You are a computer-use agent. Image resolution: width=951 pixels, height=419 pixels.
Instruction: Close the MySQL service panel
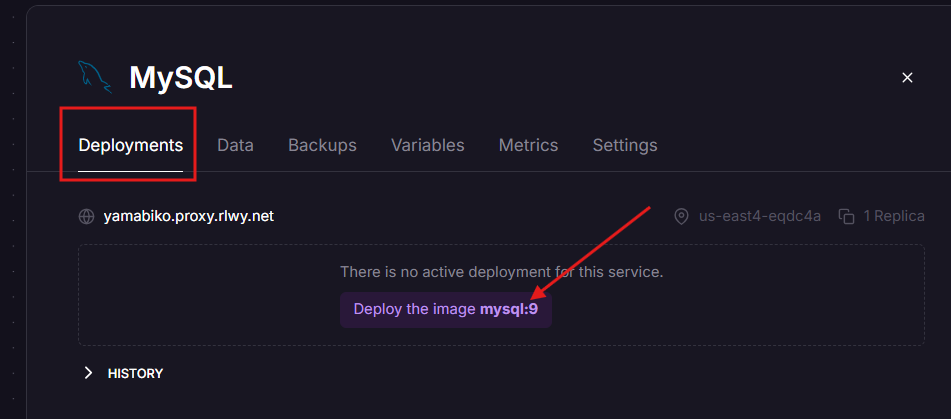[x=907, y=78]
